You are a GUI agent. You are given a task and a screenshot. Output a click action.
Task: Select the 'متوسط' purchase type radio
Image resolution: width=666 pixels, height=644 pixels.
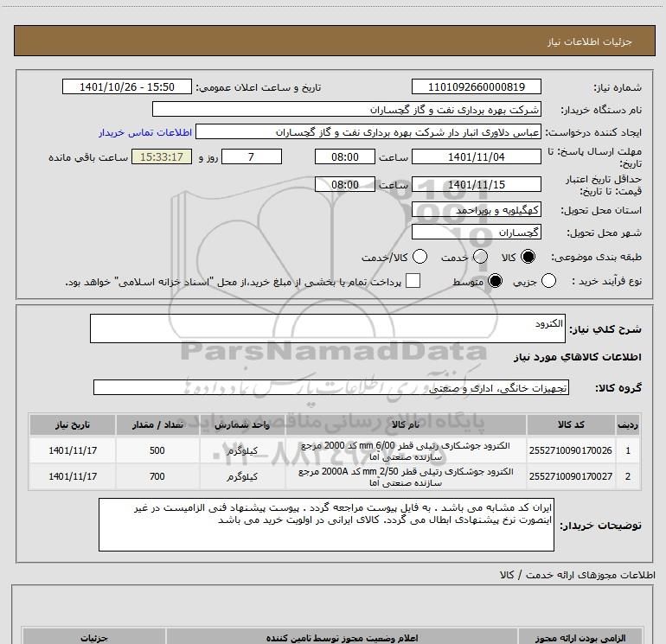pyautogui.click(x=495, y=281)
